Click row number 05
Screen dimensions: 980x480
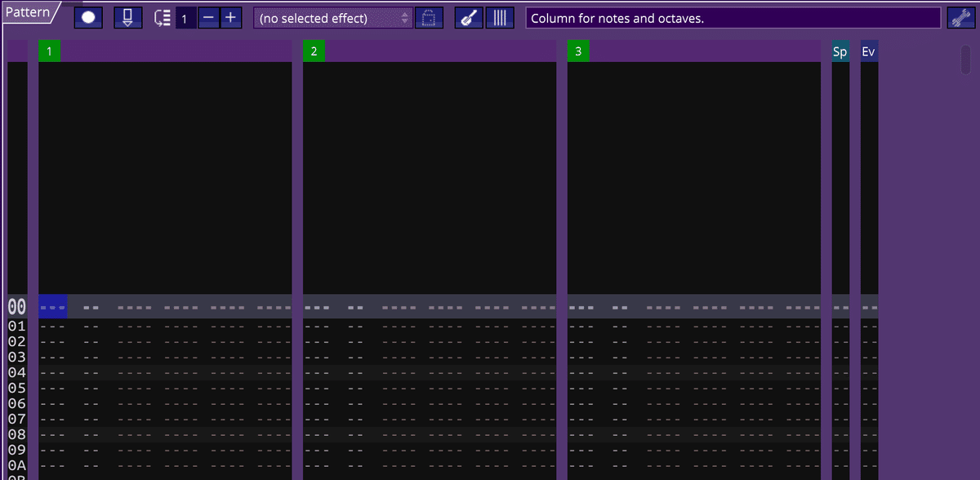coord(17,389)
